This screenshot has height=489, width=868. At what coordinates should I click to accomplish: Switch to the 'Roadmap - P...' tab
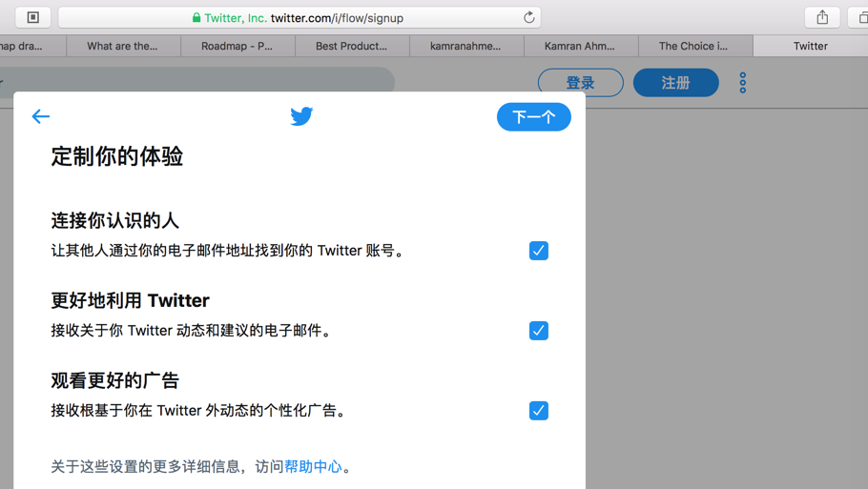[238, 46]
